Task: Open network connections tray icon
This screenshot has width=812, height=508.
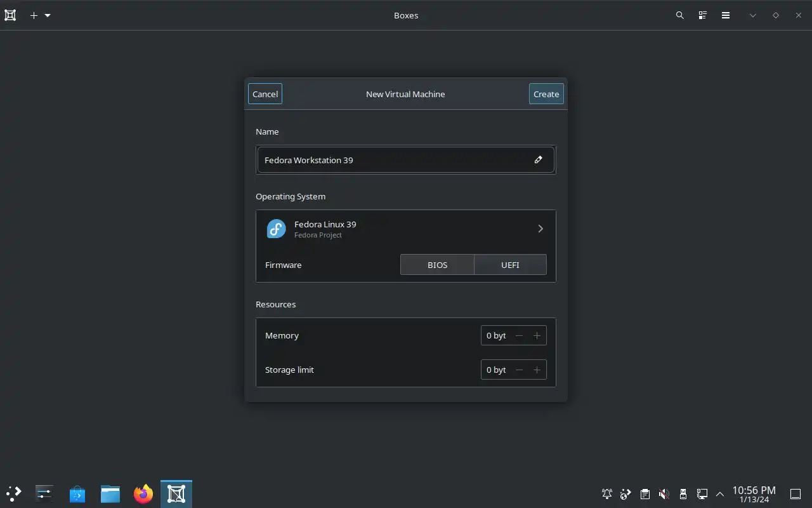Action: 702,493
